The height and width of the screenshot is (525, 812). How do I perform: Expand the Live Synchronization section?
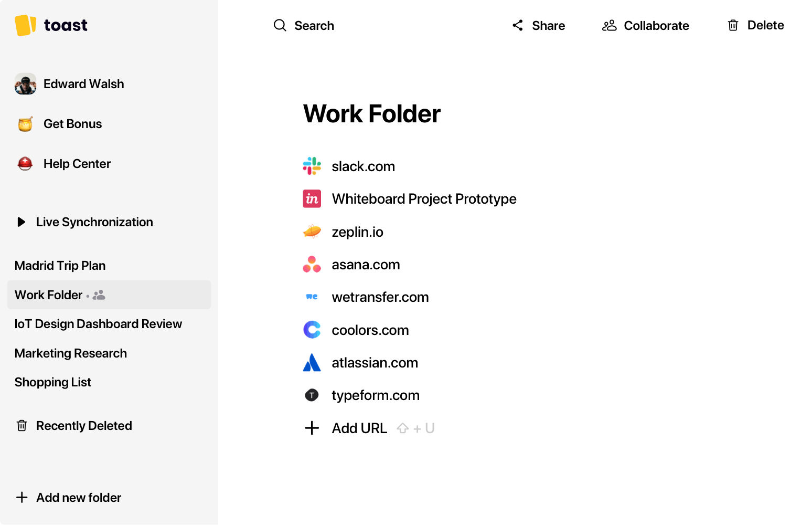tap(22, 222)
